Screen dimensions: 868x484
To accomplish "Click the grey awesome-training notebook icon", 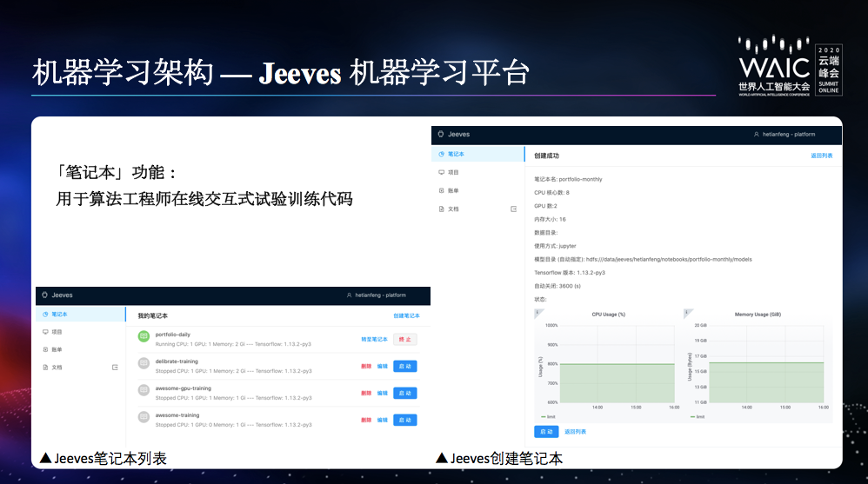I will (144, 417).
